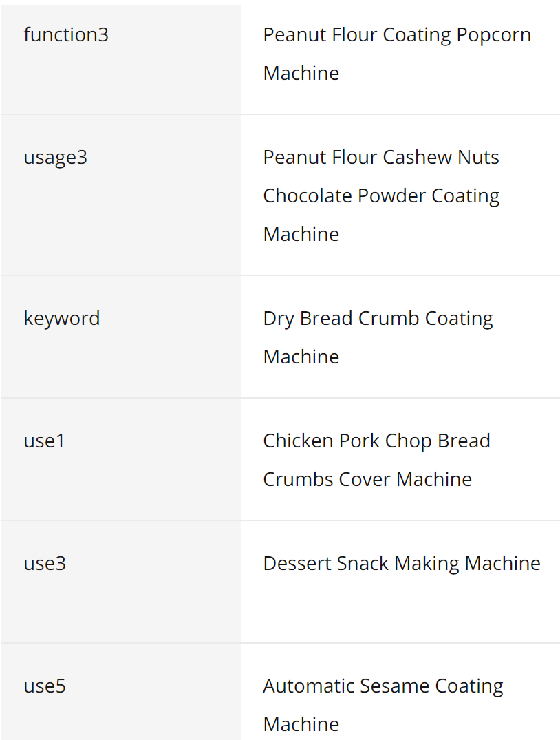The width and height of the screenshot is (560, 740).
Task: Click the word Sesame in use5 row
Action: coord(400,686)
